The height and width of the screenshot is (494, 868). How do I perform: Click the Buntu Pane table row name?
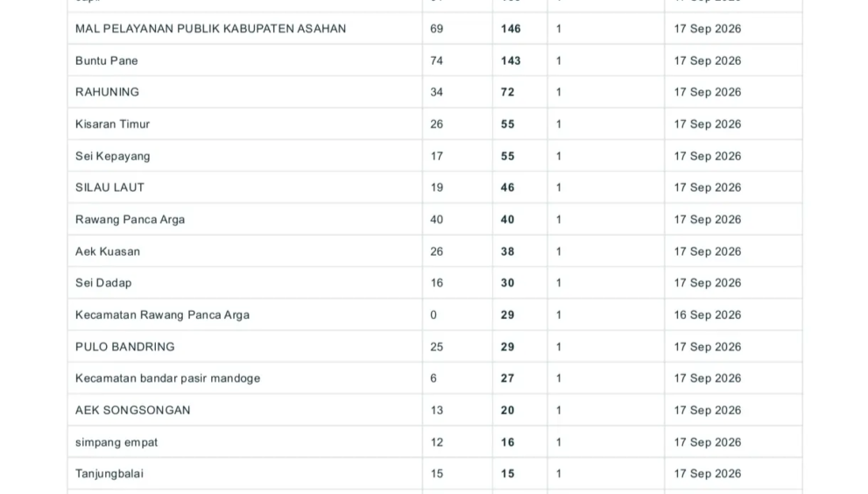click(106, 61)
